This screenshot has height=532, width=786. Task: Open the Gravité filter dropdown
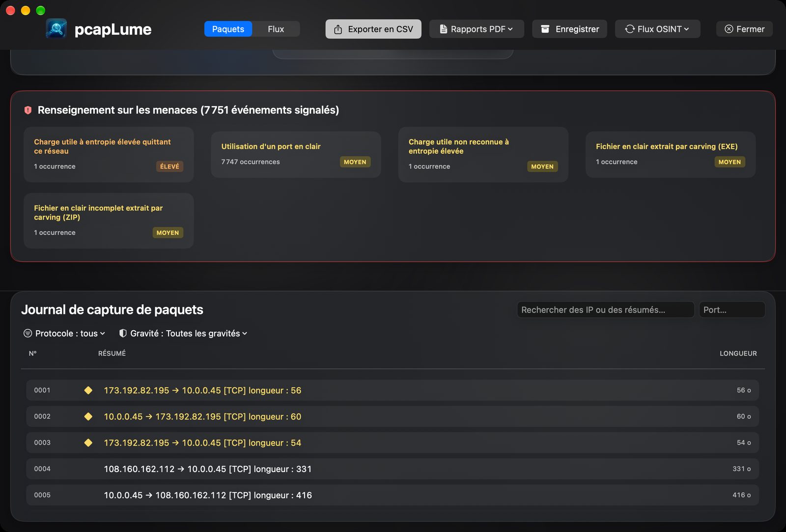pos(183,334)
